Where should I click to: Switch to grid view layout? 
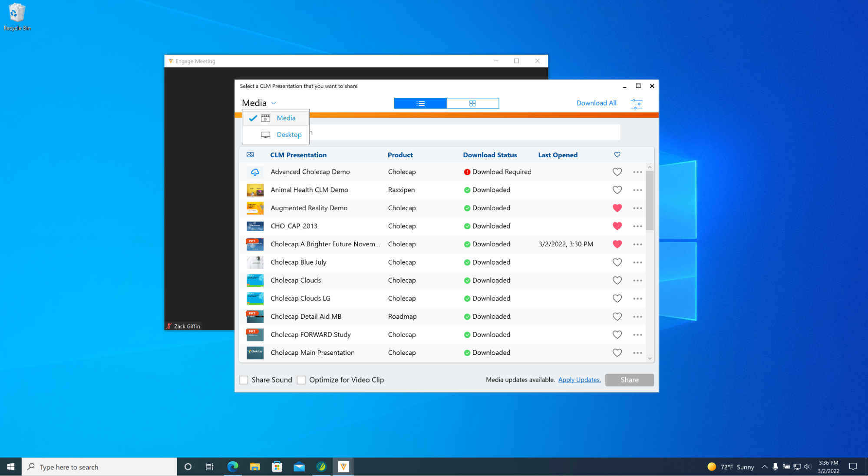pyautogui.click(x=472, y=103)
